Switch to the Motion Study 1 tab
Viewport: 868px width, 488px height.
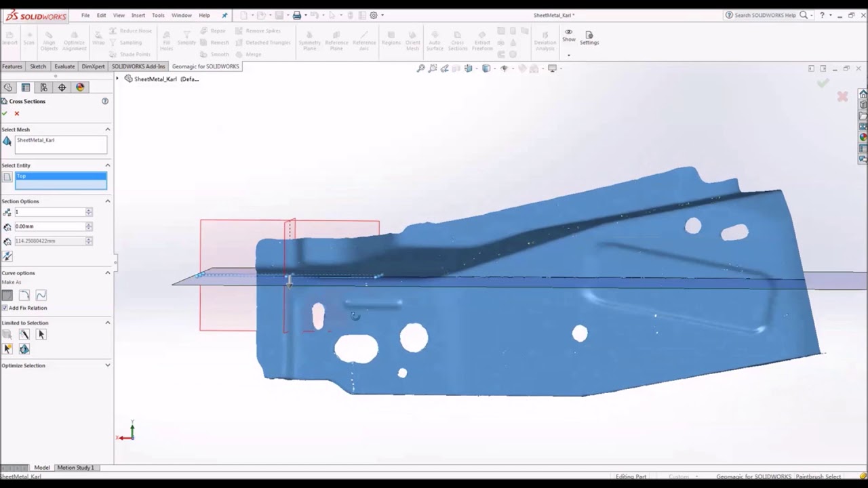point(76,468)
